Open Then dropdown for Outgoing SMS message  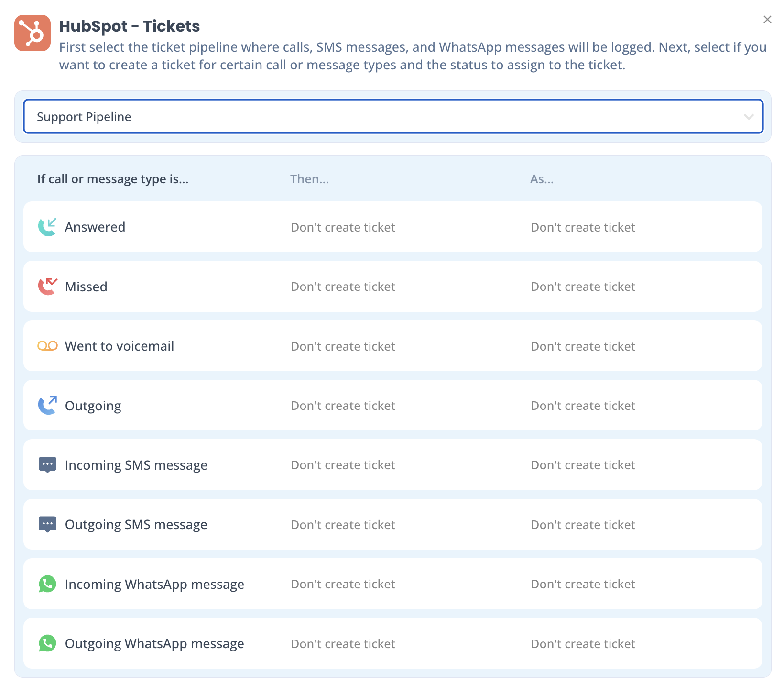coord(343,525)
